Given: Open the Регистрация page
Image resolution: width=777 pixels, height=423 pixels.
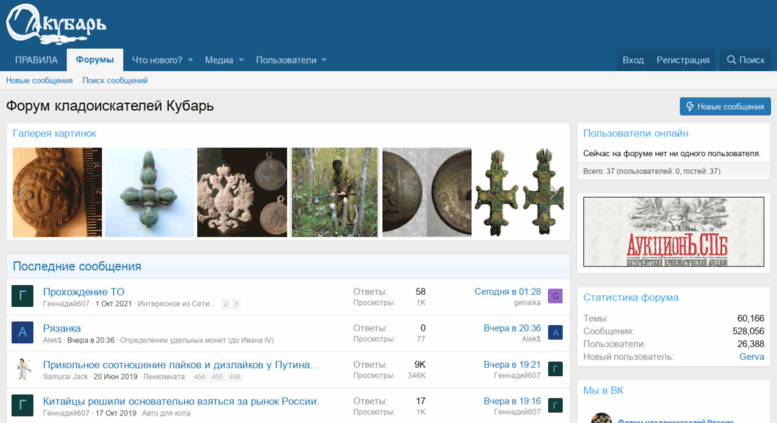Looking at the screenshot, I should tap(683, 60).
